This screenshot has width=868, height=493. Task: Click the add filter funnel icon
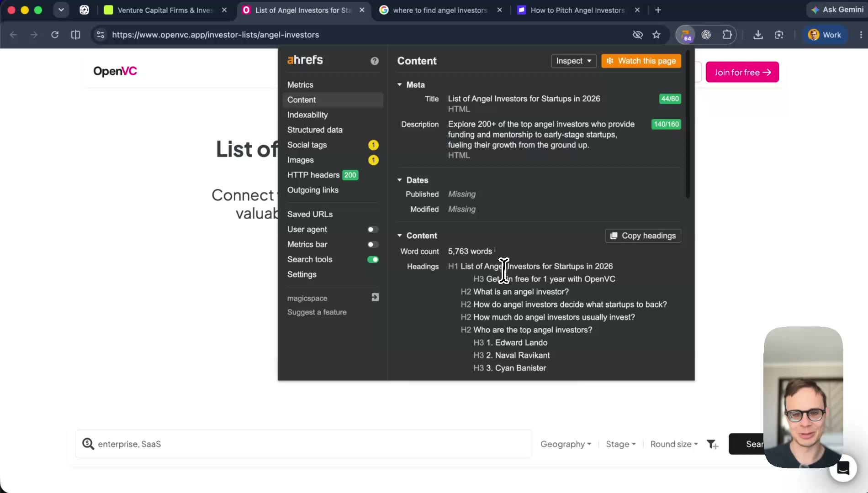click(712, 444)
